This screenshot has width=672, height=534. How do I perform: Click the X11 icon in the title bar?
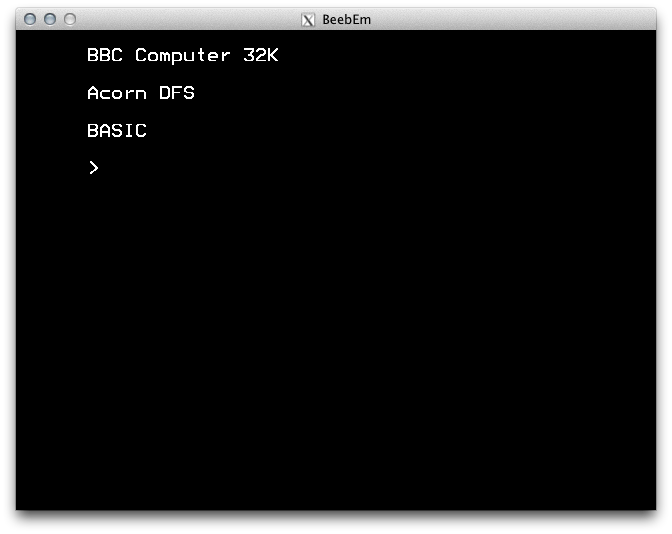click(308, 20)
